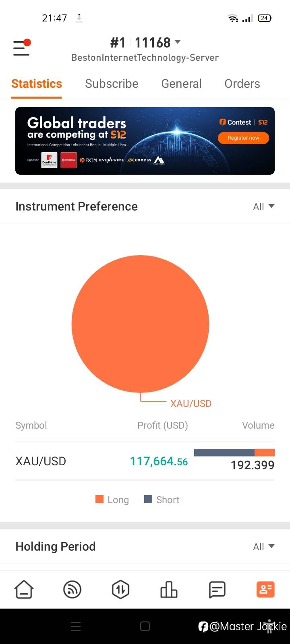Open the signal feed icon in bottom bar
This screenshot has width=290, height=644.
[x=72, y=590]
